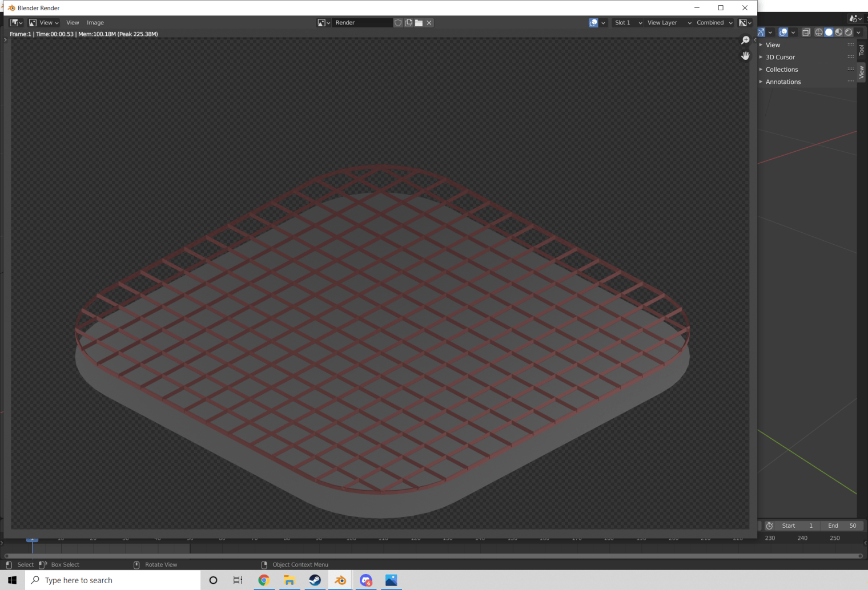The width and height of the screenshot is (868, 590).
Task: Open the Image menu
Action: click(x=95, y=22)
